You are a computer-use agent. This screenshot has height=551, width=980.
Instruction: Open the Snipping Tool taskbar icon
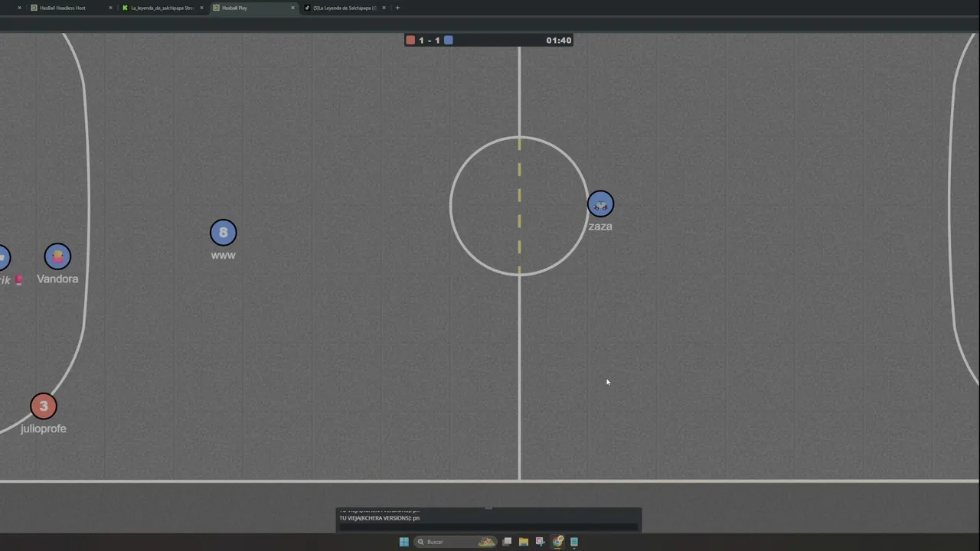[x=540, y=542]
